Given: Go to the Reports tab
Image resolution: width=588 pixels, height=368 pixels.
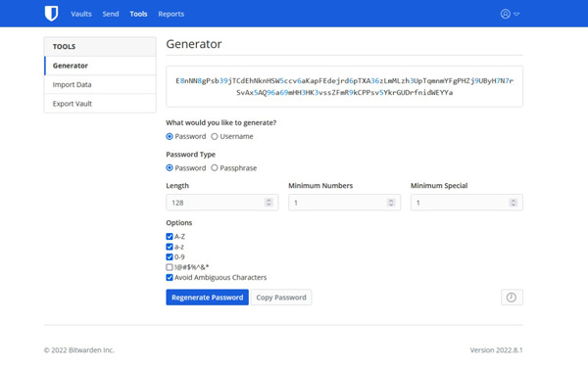Looking at the screenshot, I should tap(171, 14).
